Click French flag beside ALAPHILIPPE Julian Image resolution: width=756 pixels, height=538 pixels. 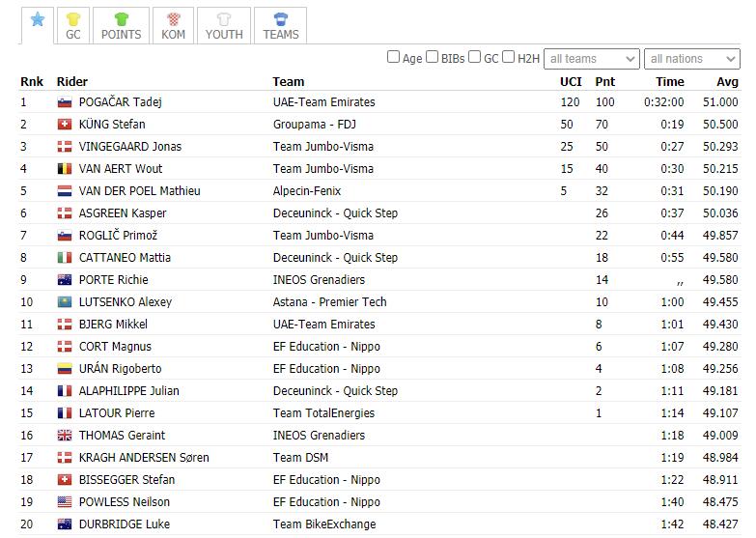point(65,391)
